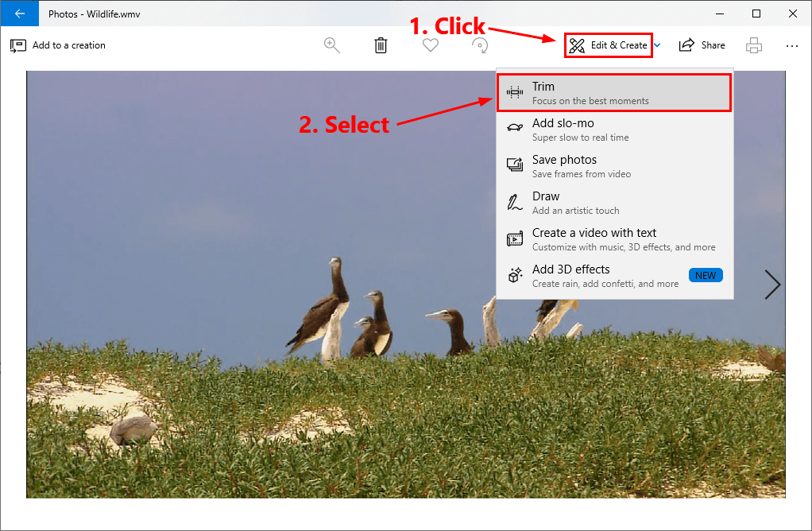Click the 'Super slow to real time' text

pyautogui.click(x=581, y=138)
